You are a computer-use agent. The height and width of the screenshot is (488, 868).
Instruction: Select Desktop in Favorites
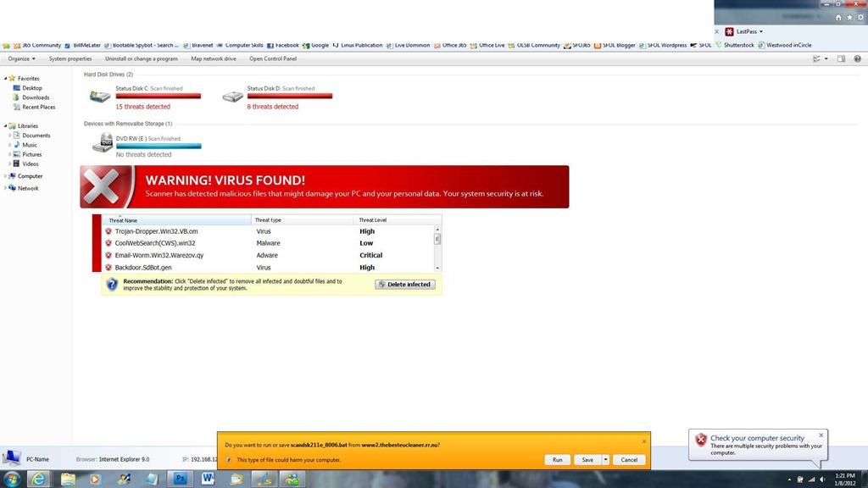(x=27, y=88)
